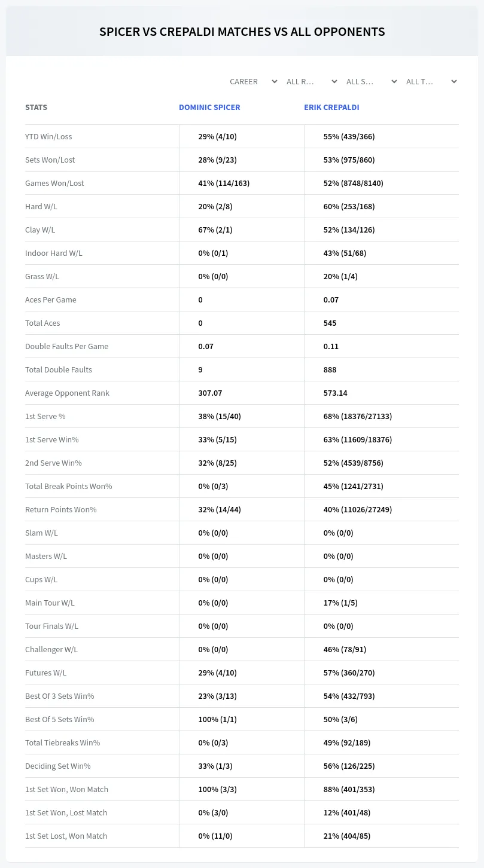Click the chevron arrow beside ALL R… filter
Viewport: 484px width, 868px height.
[334, 82]
